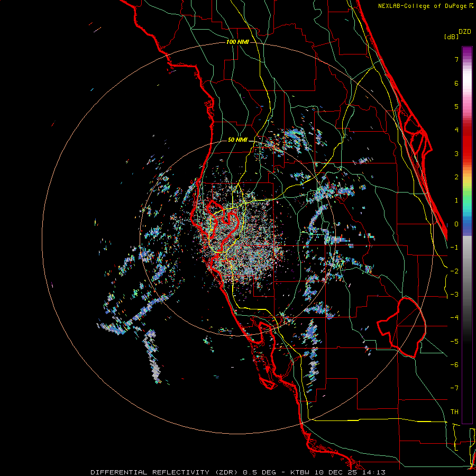Click the 0.5 DEG elevation text
The width and height of the screenshot is (476, 476).
tap(259, 472)
